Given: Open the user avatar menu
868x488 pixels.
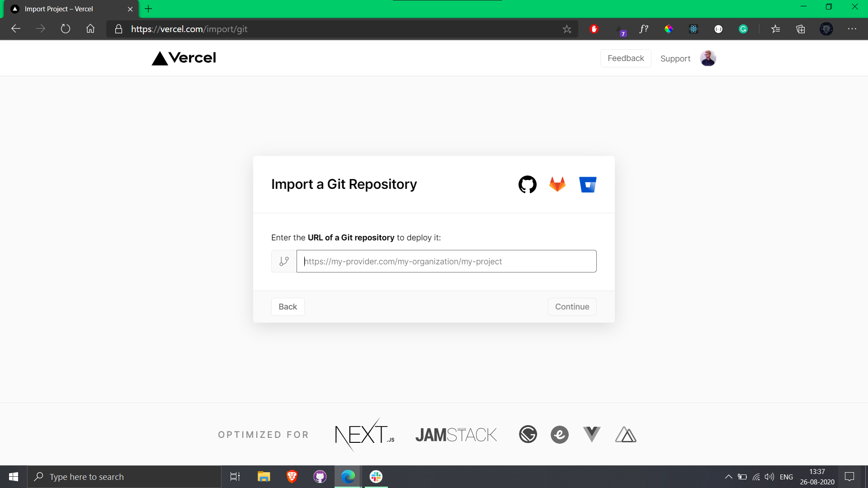Looking at the screenshot, I should point(708,58).
